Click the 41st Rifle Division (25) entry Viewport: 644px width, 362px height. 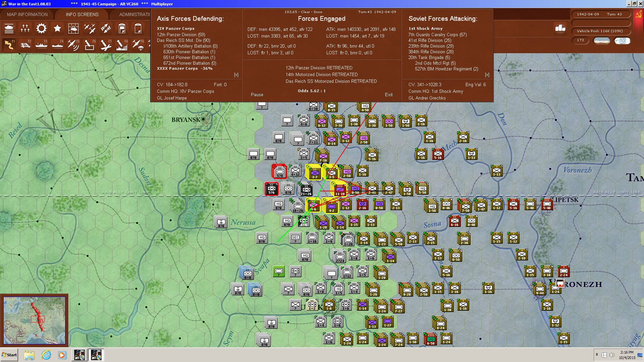pyautogui.click(x=430, y=40)
